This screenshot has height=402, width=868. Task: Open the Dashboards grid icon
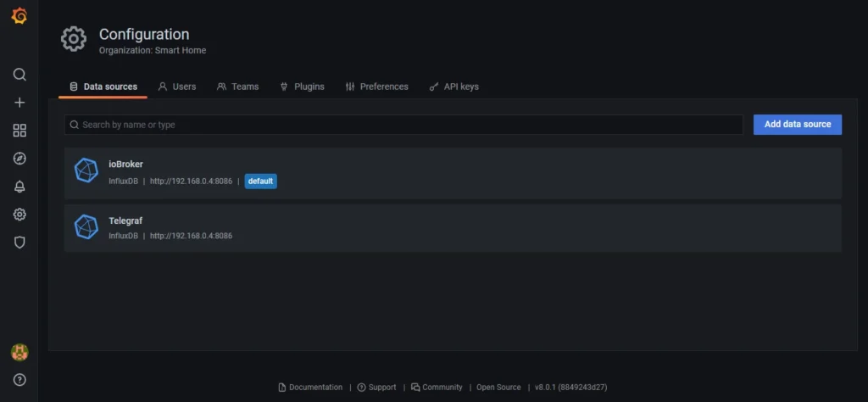coord(19,131)
